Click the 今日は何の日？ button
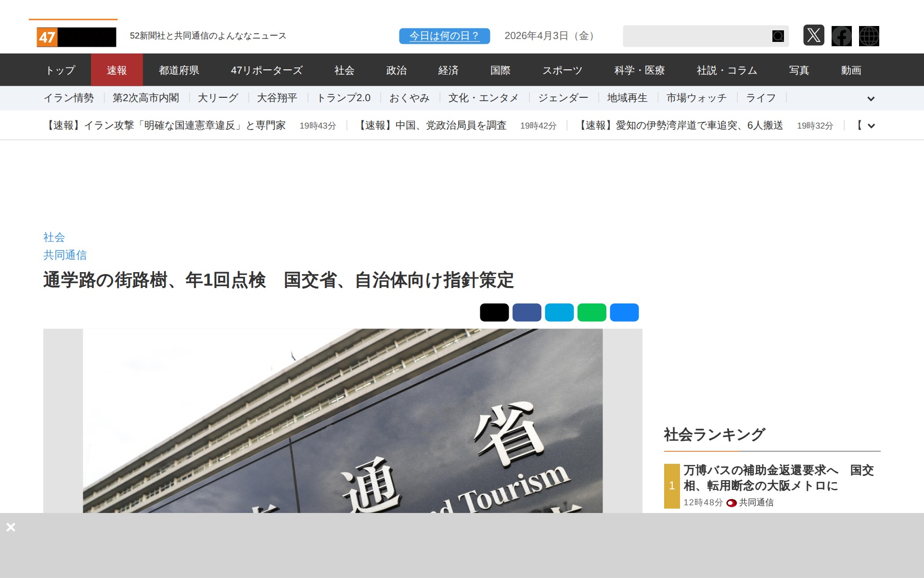 444,36
